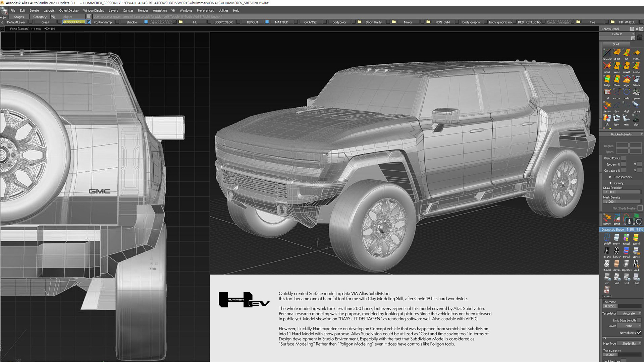Click the unwld unweld tool icon

point(627,66)
